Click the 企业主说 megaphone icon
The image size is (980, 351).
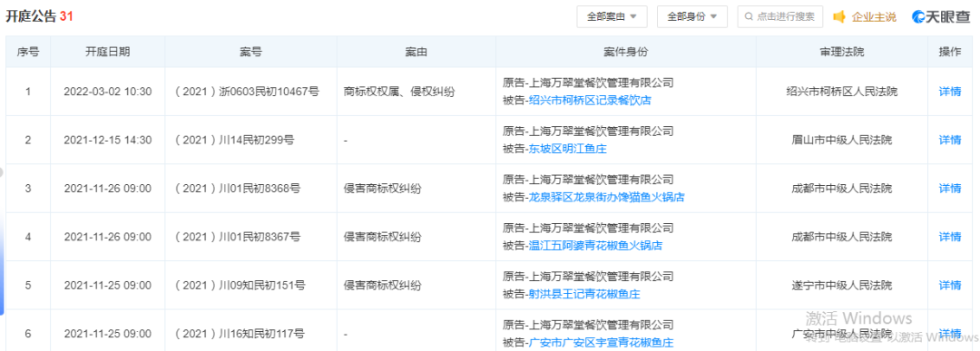(839, 17)
